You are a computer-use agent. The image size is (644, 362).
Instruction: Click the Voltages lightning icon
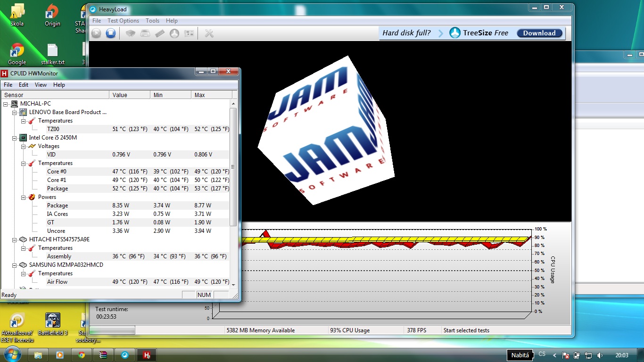click(32, 146)
